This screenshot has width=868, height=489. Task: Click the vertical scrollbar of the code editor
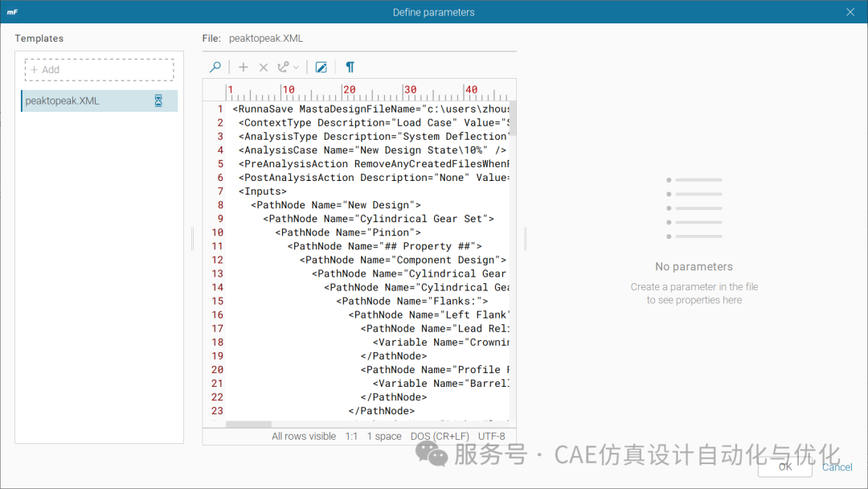[513, 118]
